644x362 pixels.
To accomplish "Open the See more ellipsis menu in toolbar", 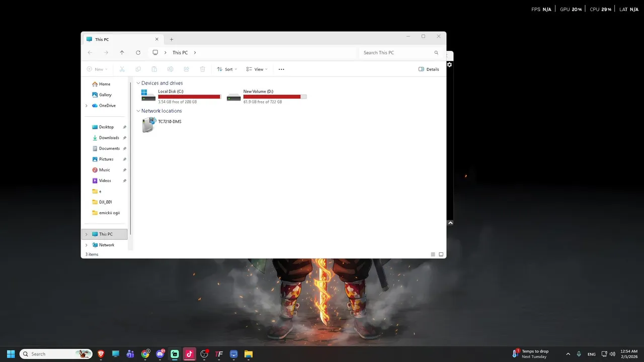I will (x=281, y=69).
